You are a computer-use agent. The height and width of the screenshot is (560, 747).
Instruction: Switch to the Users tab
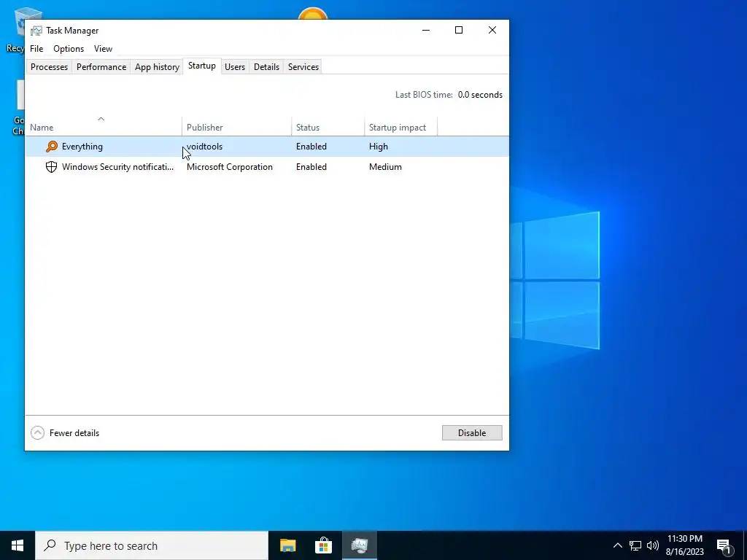[235, 67]
